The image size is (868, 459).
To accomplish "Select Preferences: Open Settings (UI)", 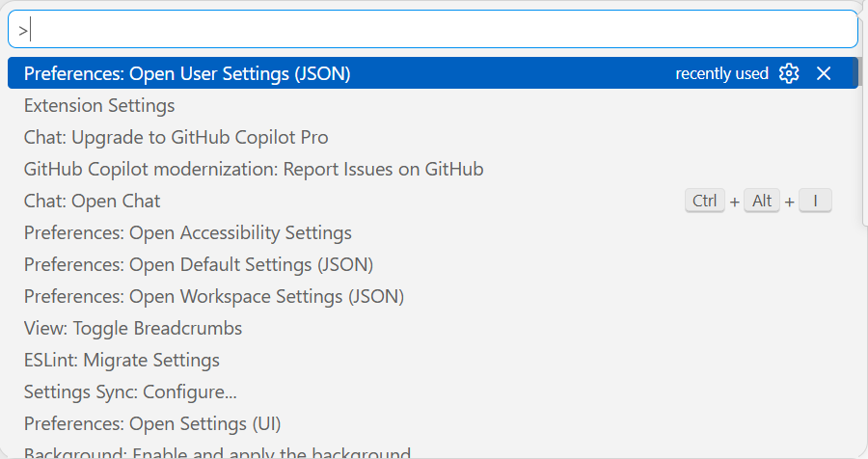I will pos(152,423).
